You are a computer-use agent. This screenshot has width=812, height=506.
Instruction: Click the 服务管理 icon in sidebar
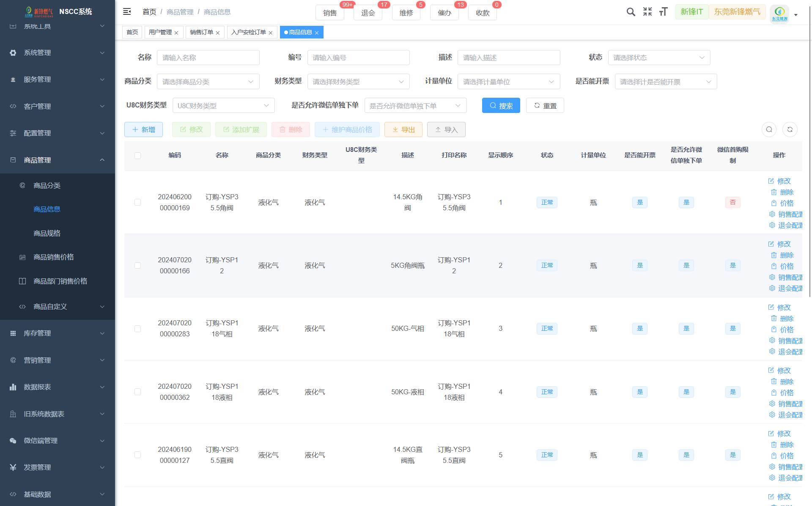point(13,80)
